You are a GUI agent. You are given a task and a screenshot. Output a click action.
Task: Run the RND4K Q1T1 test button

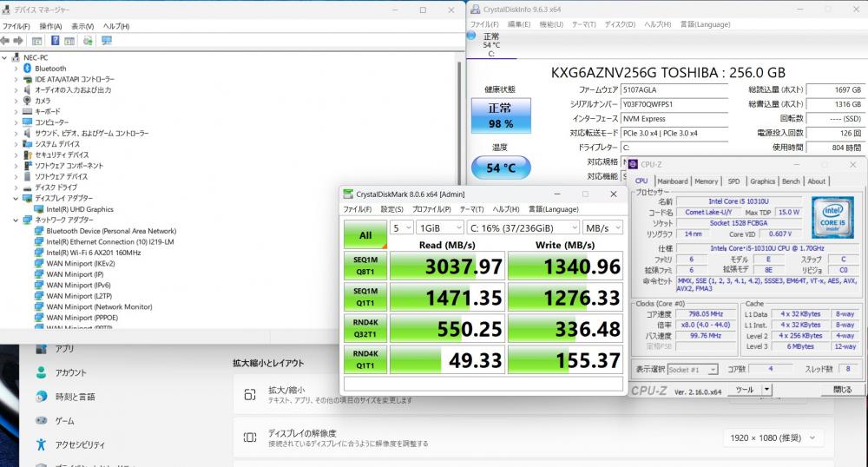click(365, 359)
